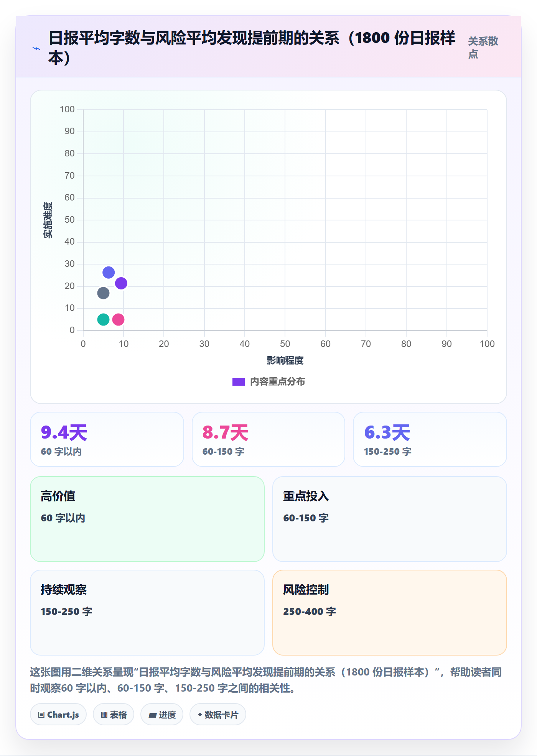Click the 150-250 字 label in 持续观察
The width and height of the screenshot is (537, 756).
(66, 611)
